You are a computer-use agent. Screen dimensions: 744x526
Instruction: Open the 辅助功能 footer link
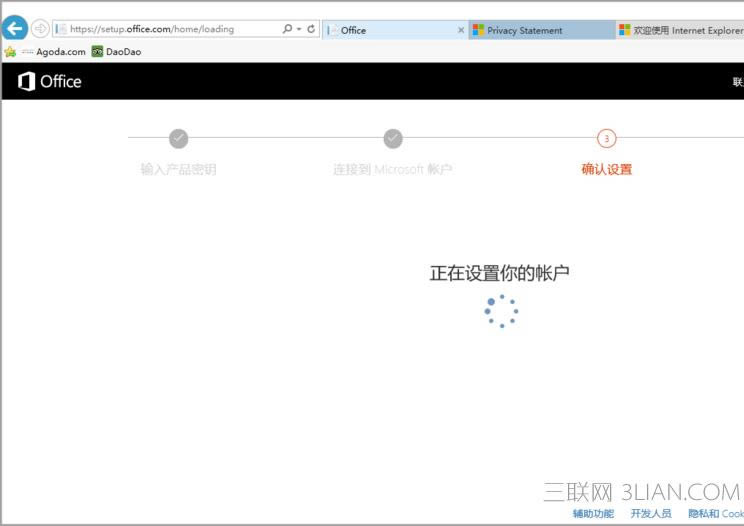tap(593, 513)
